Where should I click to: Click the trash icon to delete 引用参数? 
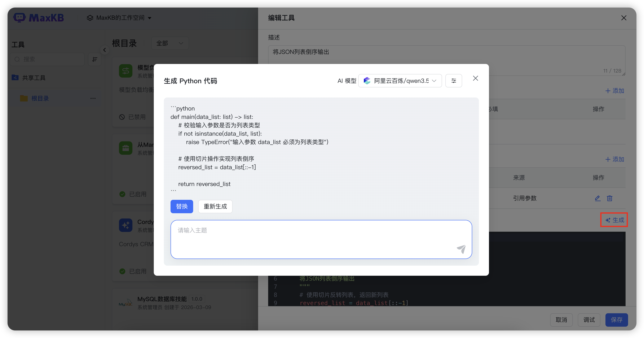(x=609, y=198)
